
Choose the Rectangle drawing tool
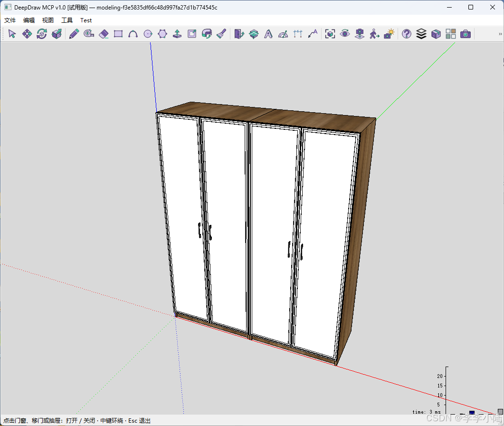[118, 34]
